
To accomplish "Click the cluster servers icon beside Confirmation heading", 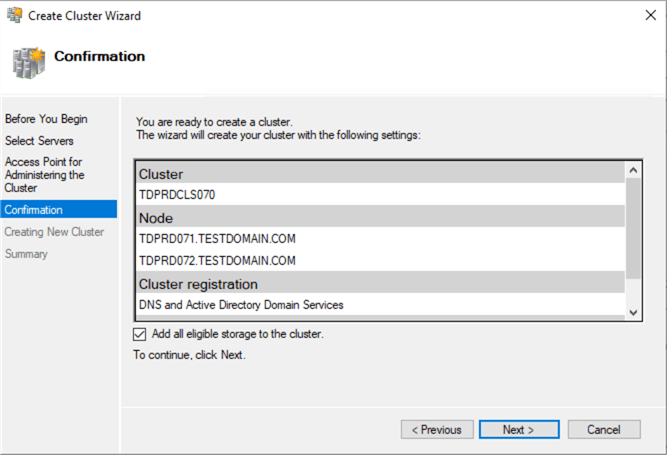I will [27, 60].
